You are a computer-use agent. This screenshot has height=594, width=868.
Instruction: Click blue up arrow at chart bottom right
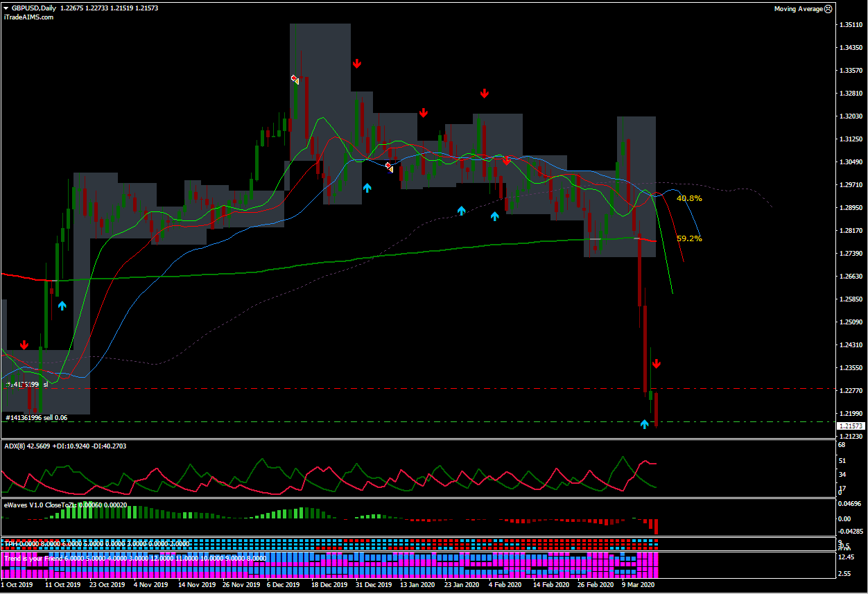coord(644,423)
